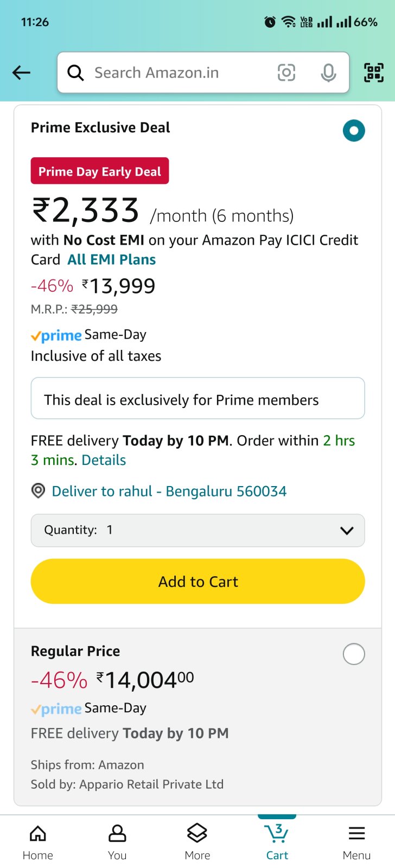Select the Regular Price radio button
This screenshot has height=868, width=395.
click(354, 654)
